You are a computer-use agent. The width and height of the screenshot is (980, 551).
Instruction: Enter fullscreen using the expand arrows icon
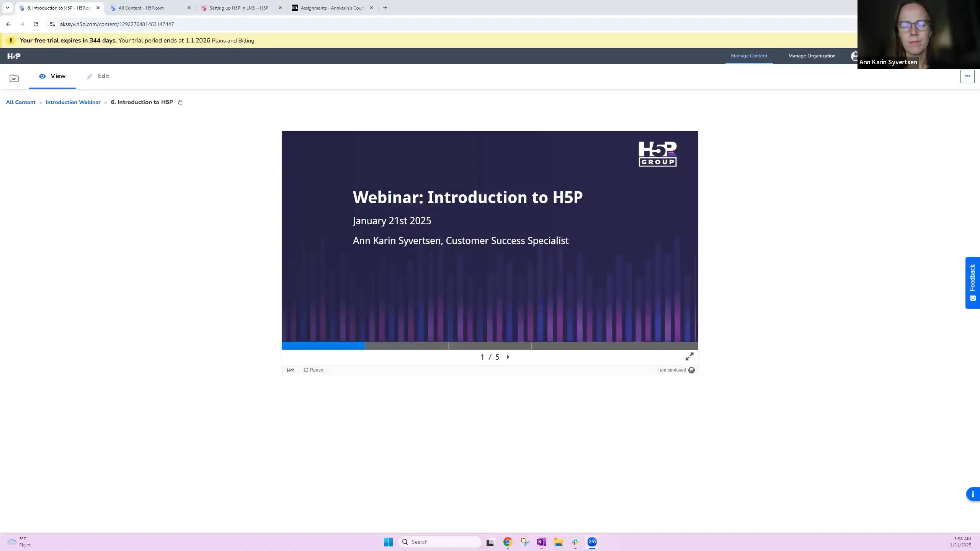pyautogui.click(x=690, y=356)
